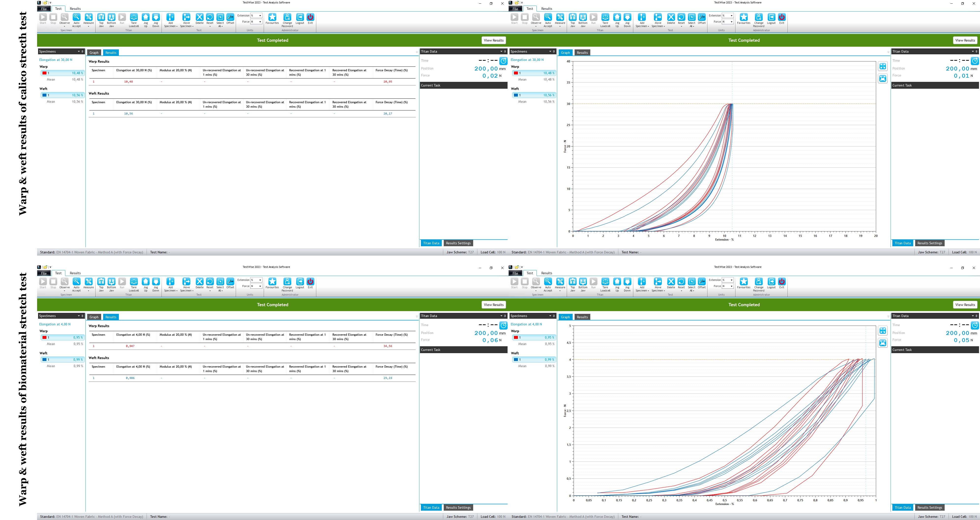Toggle Titan Data panel pin in top-left window
The height and width of the screenshot is (520, 980).
505,51
